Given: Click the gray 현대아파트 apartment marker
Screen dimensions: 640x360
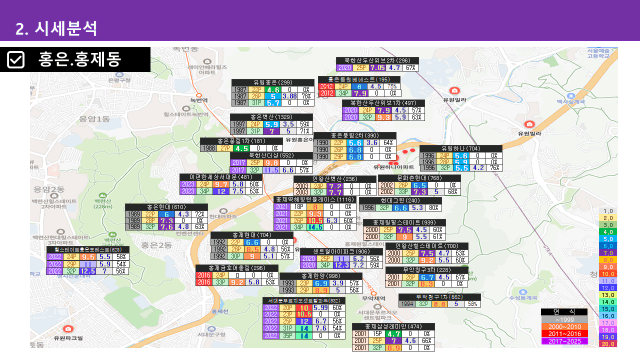Looking at the screenshot, I should coord(223,211).
